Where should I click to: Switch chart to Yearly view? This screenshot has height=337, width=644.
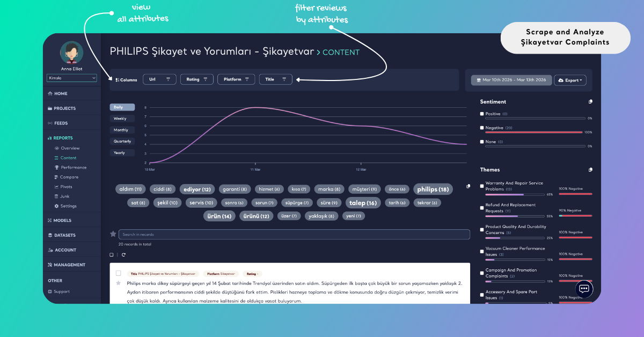pyautogui.click(x=122, y=152)
